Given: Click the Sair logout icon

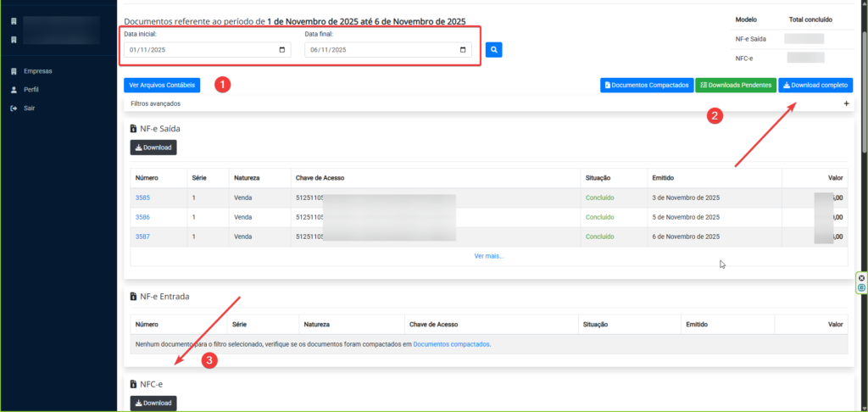Looking at the screenshot, I should coord(14,109).
